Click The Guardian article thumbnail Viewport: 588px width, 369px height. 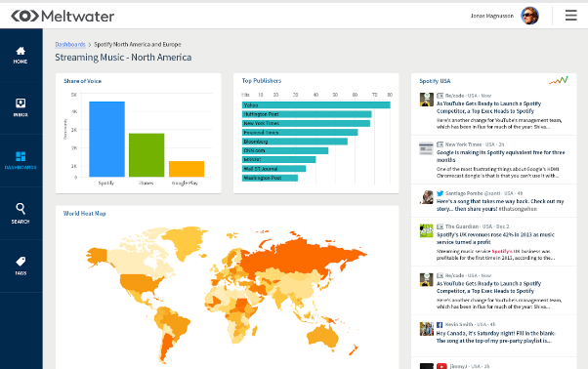click(x=427, y=230)
